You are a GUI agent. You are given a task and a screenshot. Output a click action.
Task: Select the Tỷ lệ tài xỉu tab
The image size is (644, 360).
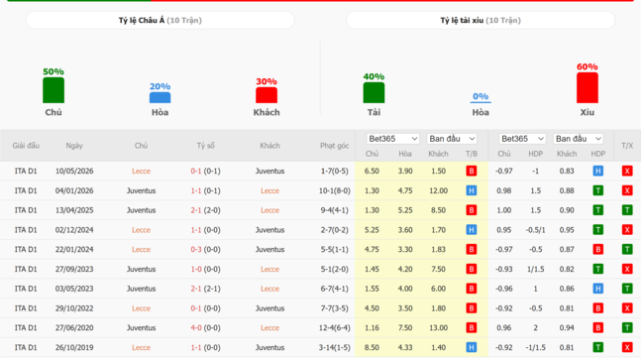point(481,20)
